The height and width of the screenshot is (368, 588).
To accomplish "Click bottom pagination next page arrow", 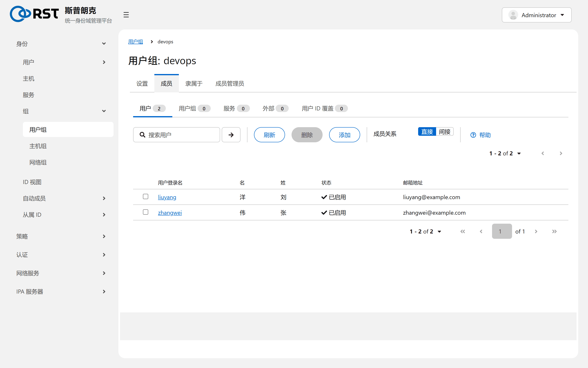I will pyautogui.click(x=536, y=231).
